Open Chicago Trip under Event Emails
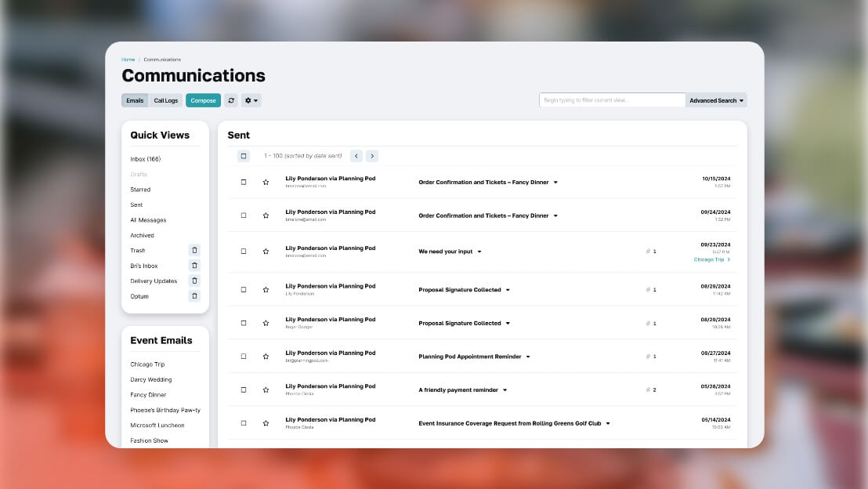Image resolution: width=868 pixels, height=489 pixels. 148,364
